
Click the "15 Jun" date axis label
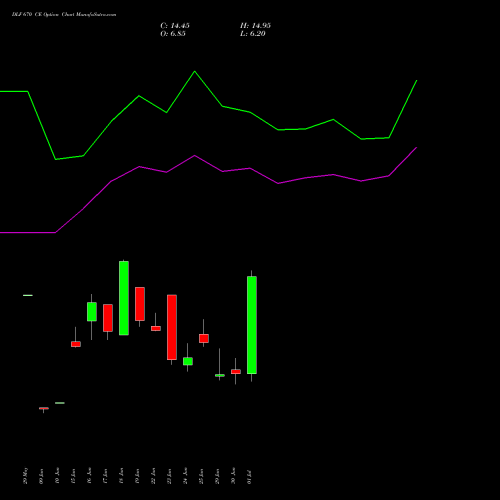tap(74, 476)
